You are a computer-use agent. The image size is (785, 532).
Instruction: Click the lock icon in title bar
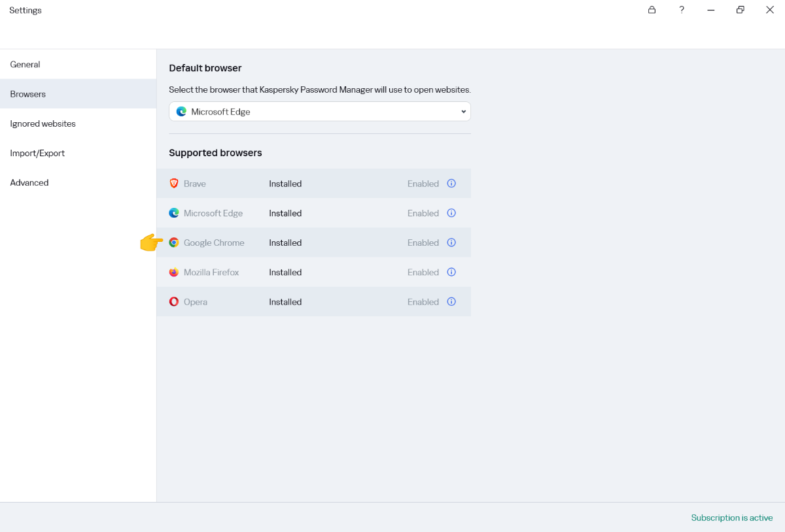(652, 10)
